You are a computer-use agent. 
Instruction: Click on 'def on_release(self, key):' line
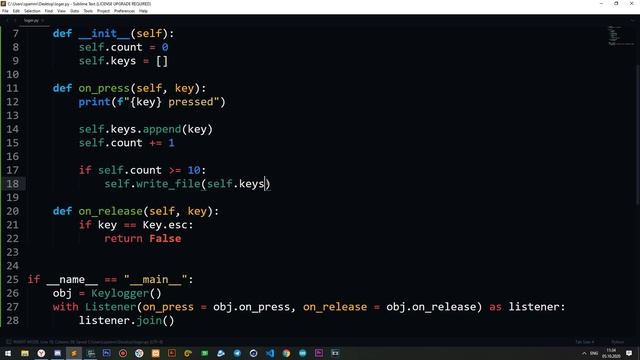[136, 211]
